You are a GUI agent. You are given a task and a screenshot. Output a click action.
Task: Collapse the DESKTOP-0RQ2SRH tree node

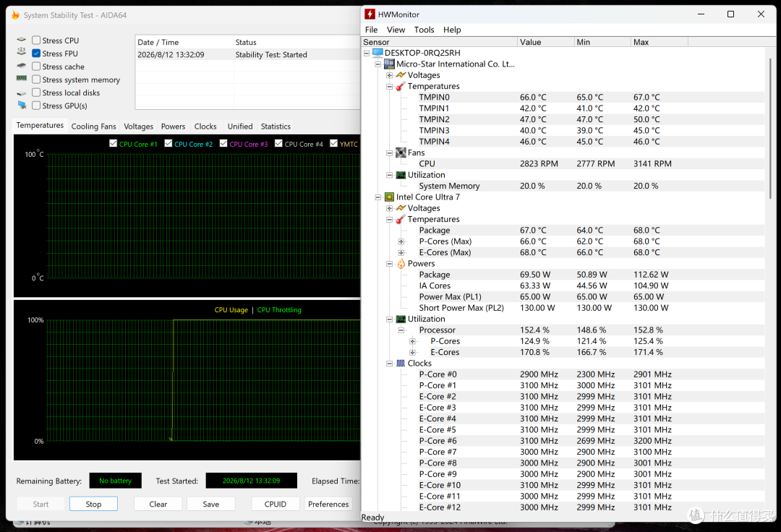coord(367,53)
